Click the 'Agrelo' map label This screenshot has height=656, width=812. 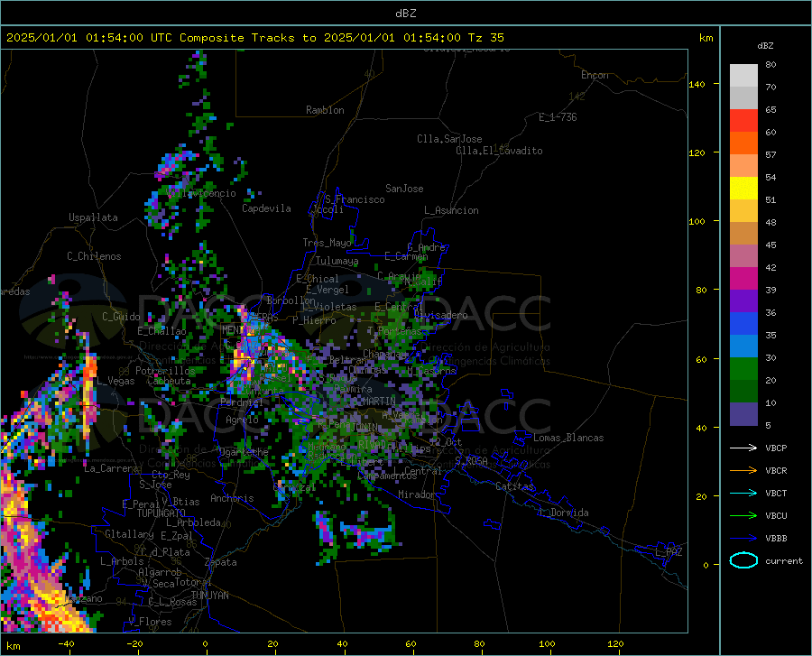242,420
